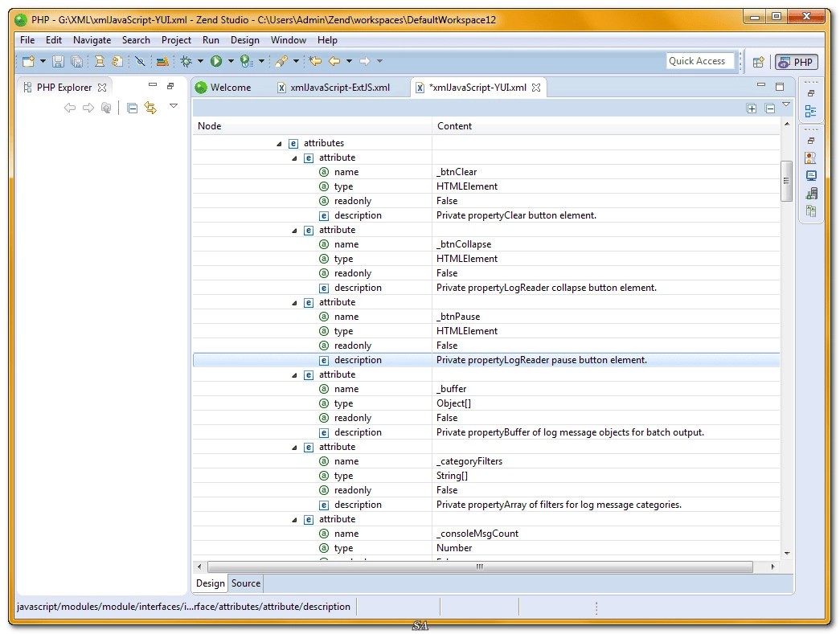The height and width of the screenshot is (634, 840).
Task: Open the XML editor view menu triangle
Action: [x=786, y=104]
